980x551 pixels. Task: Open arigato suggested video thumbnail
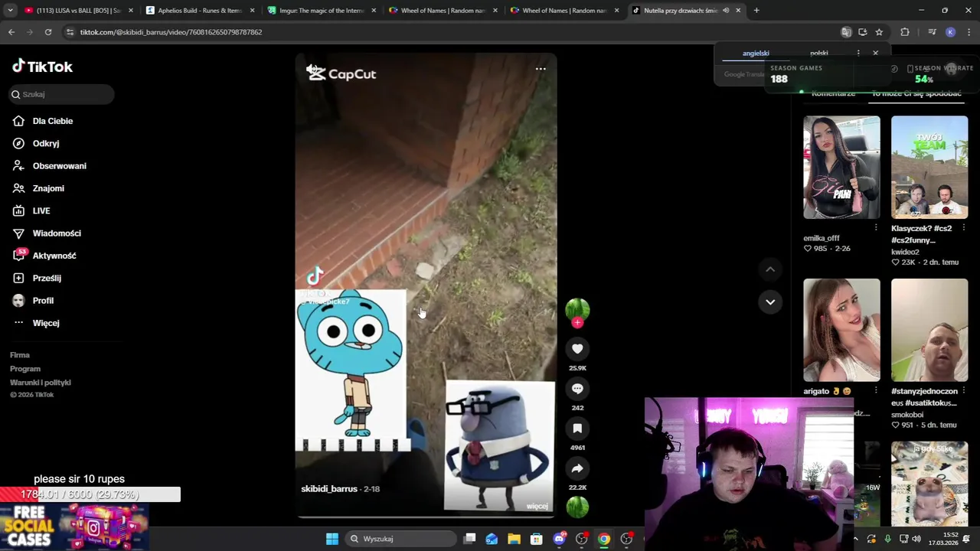841,330
